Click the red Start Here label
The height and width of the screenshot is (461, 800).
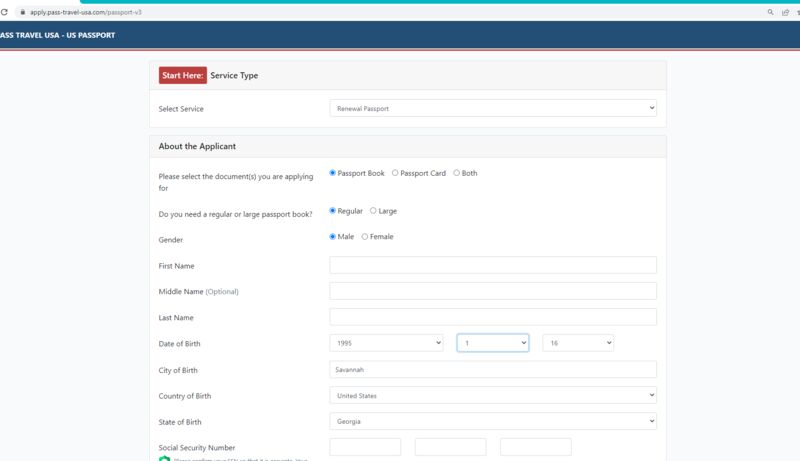coord(182,75)
